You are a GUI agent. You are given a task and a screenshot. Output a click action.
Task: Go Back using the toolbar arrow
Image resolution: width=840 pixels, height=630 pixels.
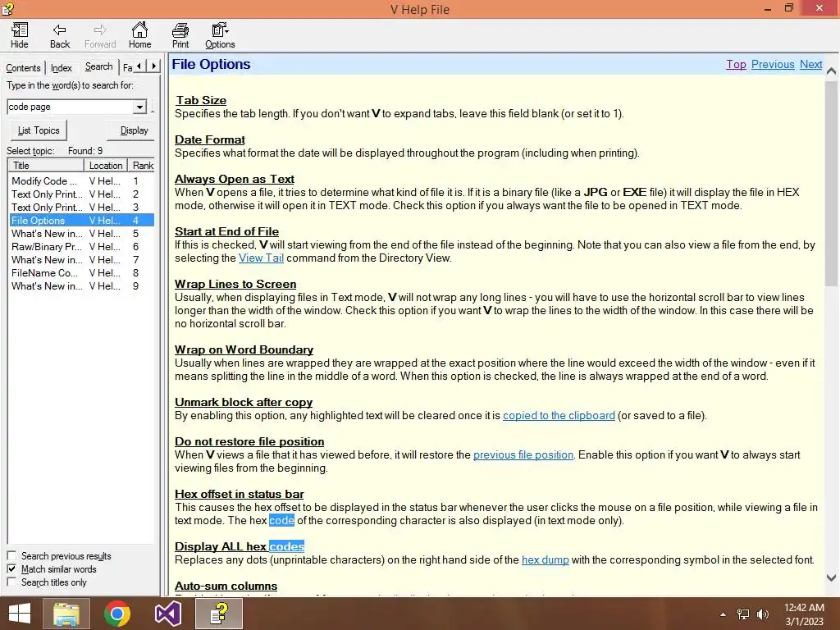[x=59, y=36]
